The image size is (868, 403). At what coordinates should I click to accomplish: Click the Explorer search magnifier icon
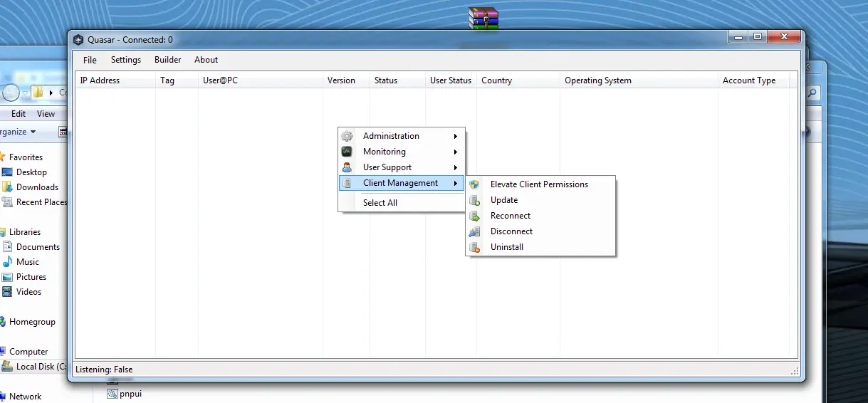(812, 93)
